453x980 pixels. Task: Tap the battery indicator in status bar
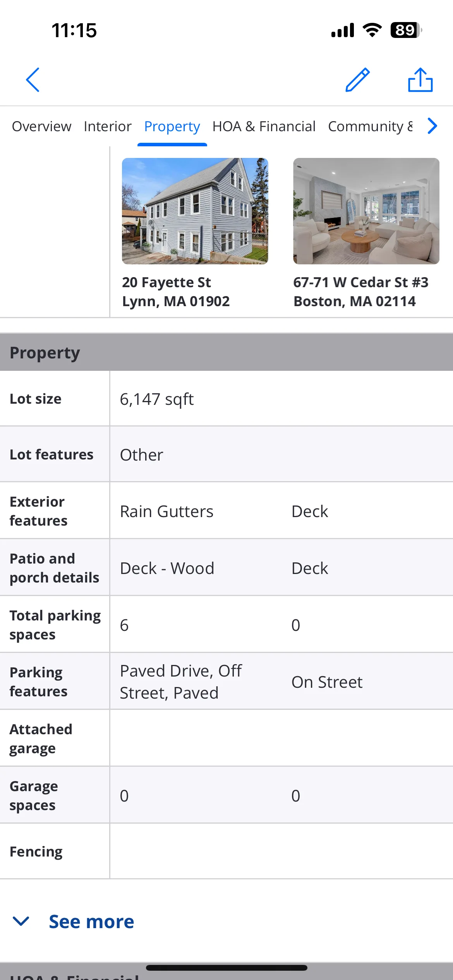coord(406,30)
